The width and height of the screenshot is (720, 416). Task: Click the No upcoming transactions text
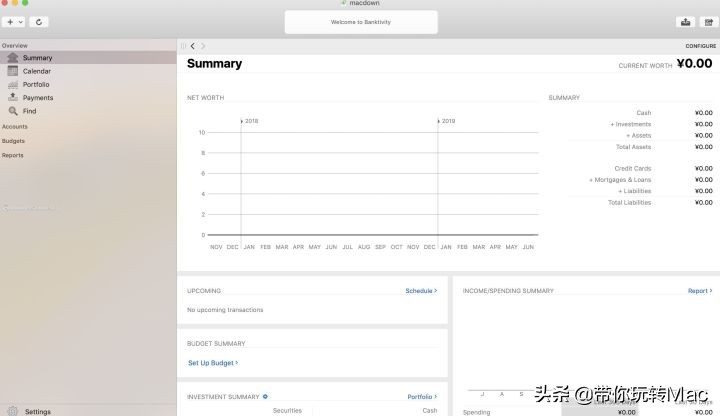pyautogui.click(x=225, y=310)
